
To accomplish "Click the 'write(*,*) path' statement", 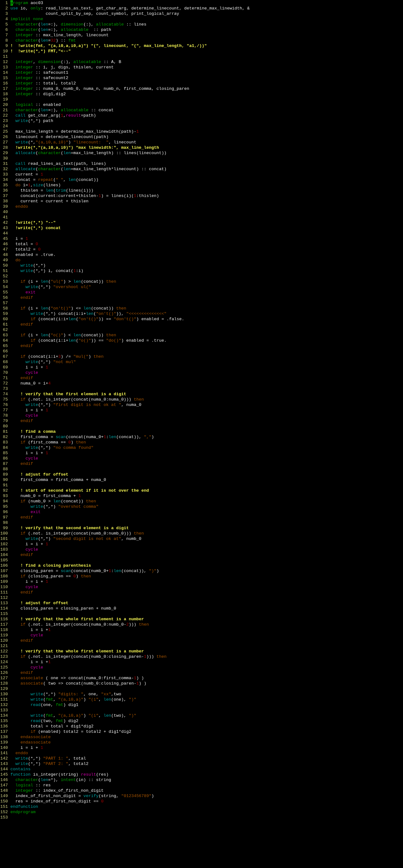I will click(34, 121).
